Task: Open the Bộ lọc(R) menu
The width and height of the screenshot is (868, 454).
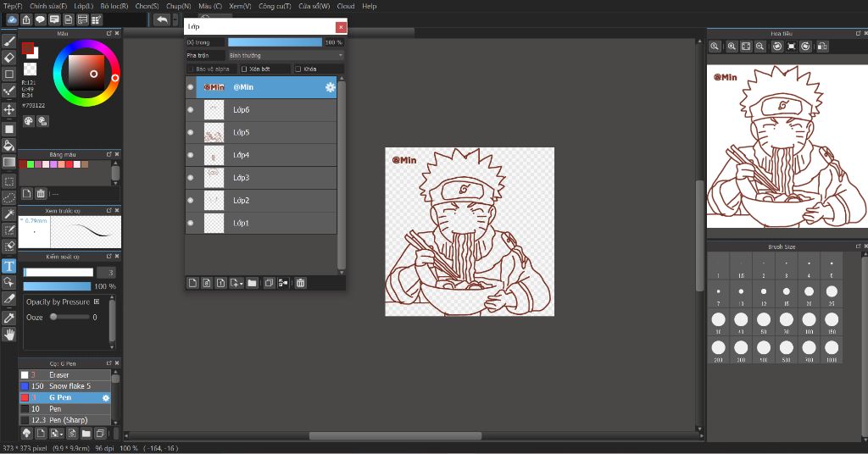Action: coord(114,6)
